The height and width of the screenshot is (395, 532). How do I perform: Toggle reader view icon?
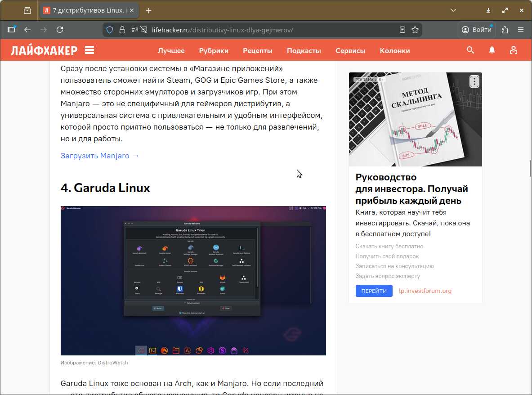tap(402, 30)
